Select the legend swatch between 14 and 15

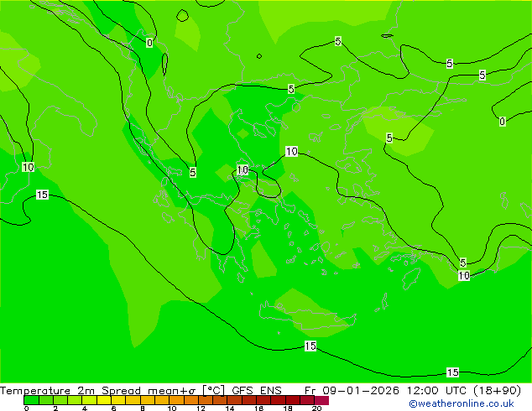click(234, 400)
